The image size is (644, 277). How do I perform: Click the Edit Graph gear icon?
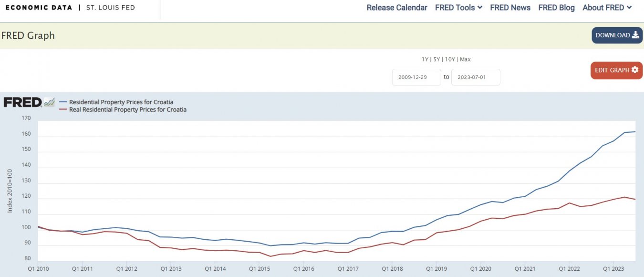pos(634,70)
